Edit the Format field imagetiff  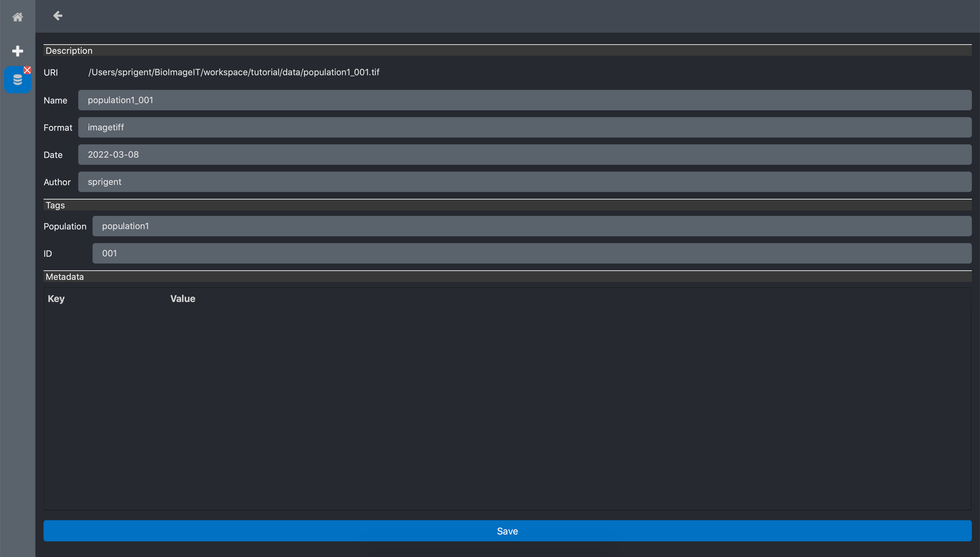click(x=525, y=127)
